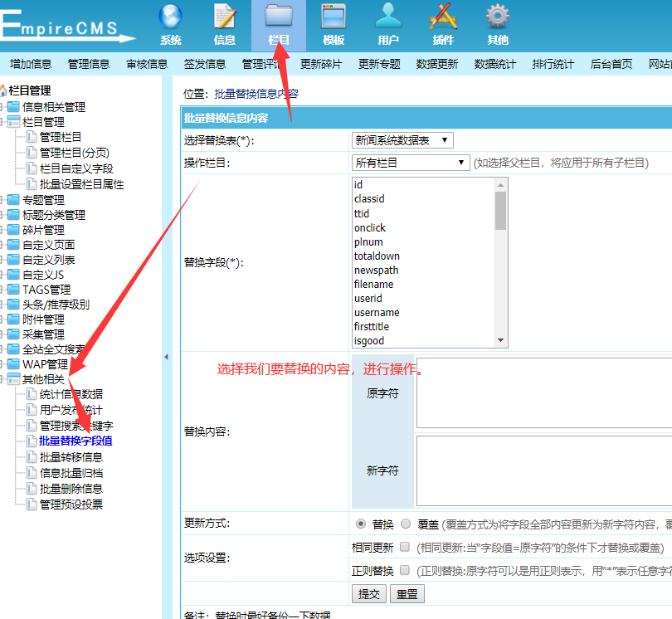Open the 其他 gear icon
Image resolution: width=672 pixels, height=619 pixels.
(x=497, y=17)
